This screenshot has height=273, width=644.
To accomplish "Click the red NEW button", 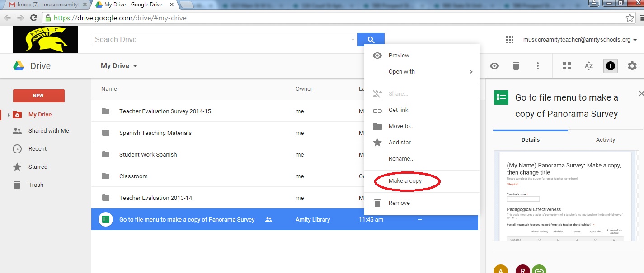I will coord(39,96).
